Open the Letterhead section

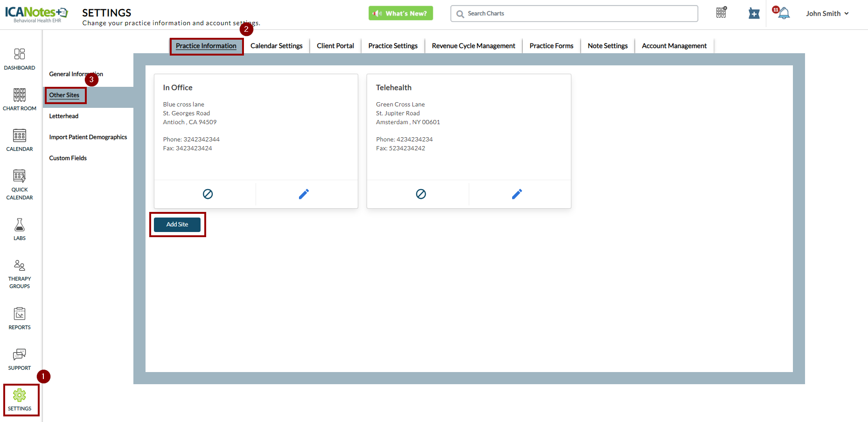[x=64, y=116]
